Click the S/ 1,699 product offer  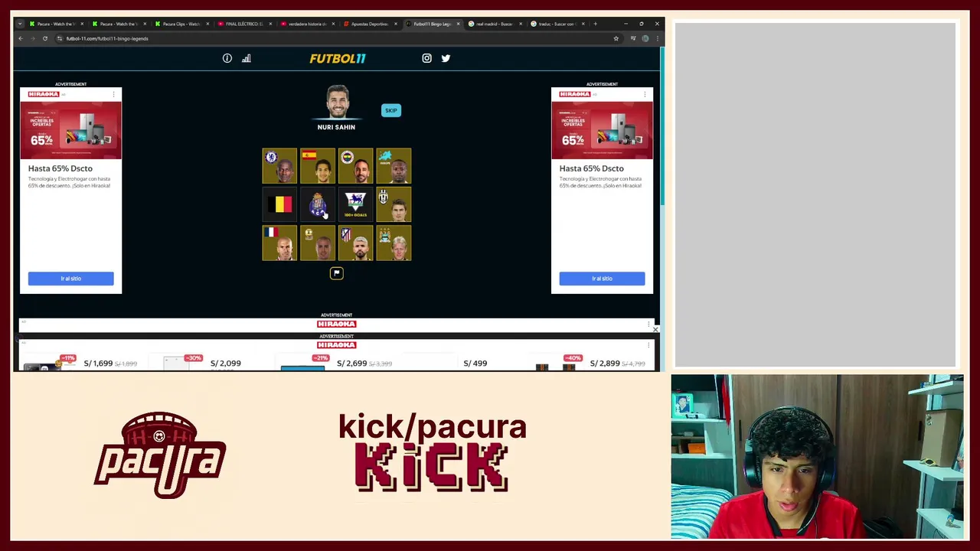click(x=98, y=364)
